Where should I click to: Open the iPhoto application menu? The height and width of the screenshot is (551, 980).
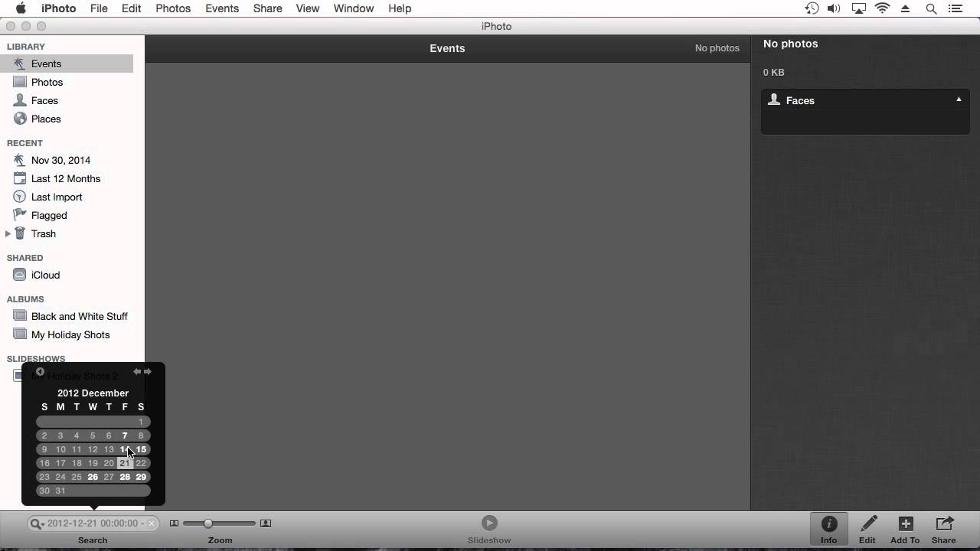tap(59, 8)
